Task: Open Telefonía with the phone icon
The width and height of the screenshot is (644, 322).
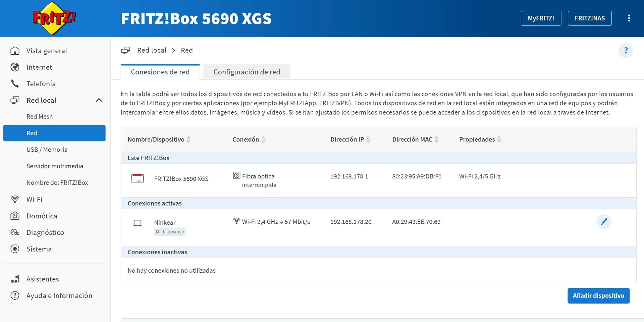Action: [x=15, y=84]
